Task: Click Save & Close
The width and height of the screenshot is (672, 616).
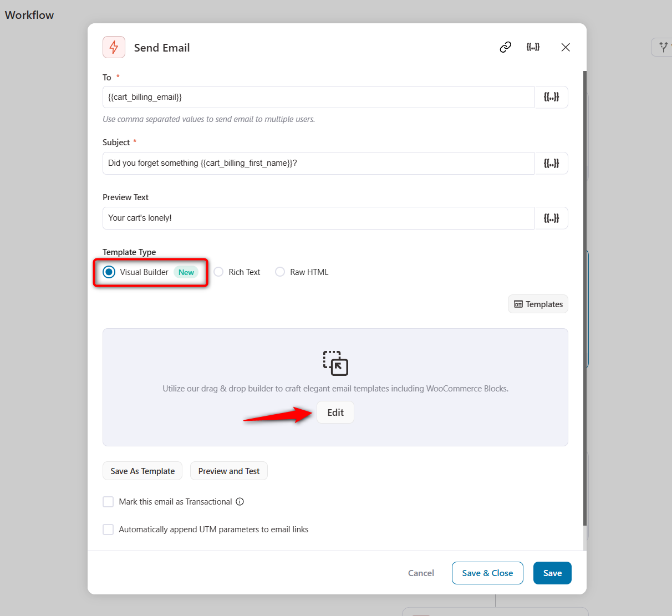Action: pos(487,573)
